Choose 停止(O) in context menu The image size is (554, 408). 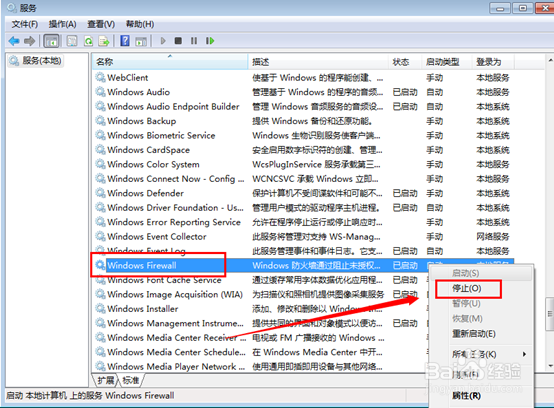click(x=467, y=288)
